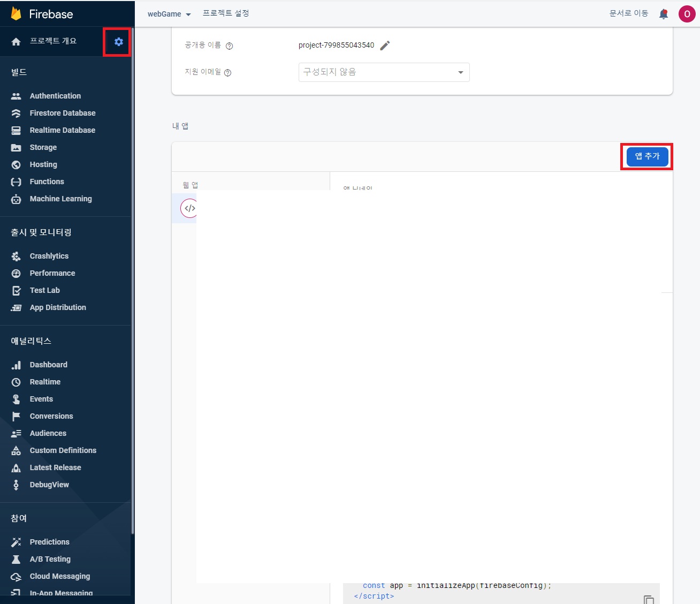
Task: Click the Functions brackets icon
Action: point(16,182)
